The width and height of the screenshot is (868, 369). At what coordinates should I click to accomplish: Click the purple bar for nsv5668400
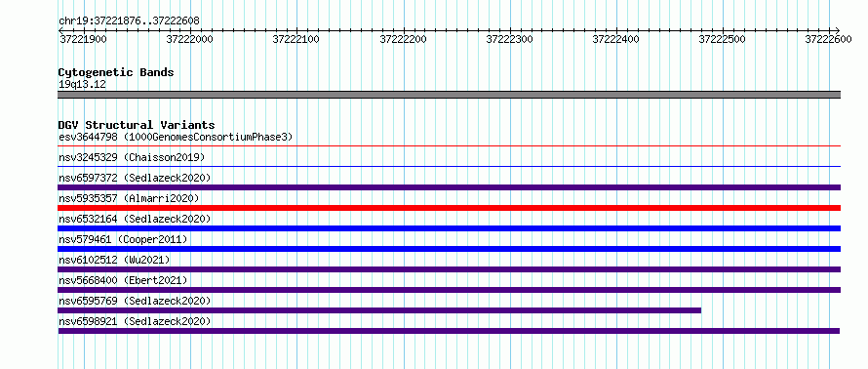point(449,290)
